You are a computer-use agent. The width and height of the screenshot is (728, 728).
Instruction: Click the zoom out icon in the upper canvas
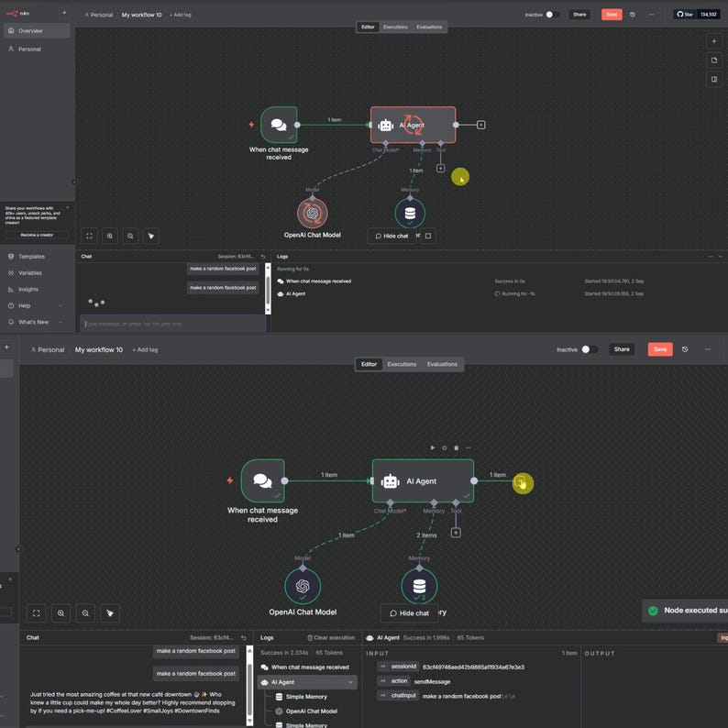click(130, 236)
